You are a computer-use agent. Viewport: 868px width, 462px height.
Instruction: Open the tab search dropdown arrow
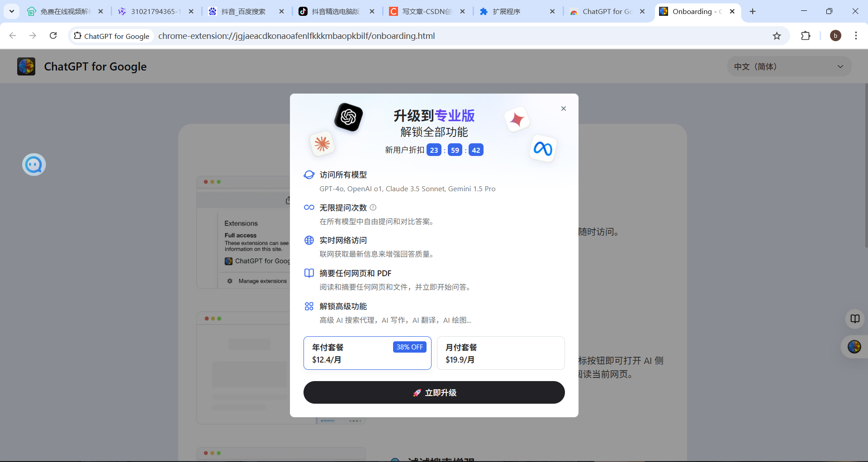click(12, 11)
